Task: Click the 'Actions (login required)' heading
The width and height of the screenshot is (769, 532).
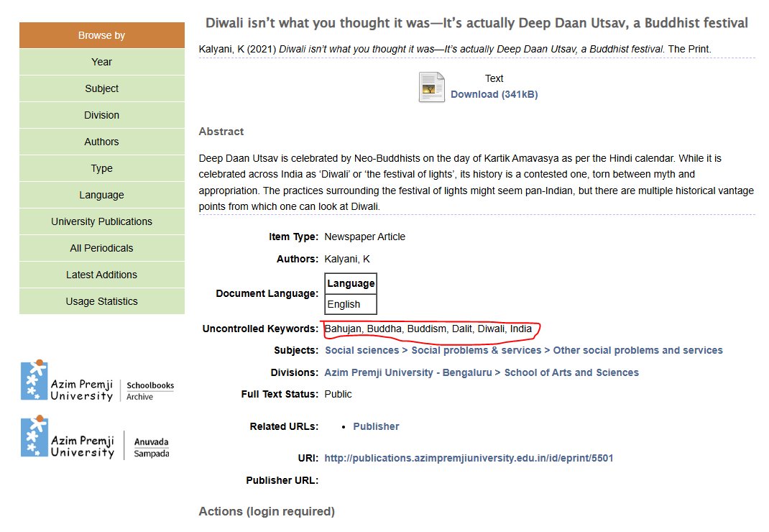Action: 267,511
